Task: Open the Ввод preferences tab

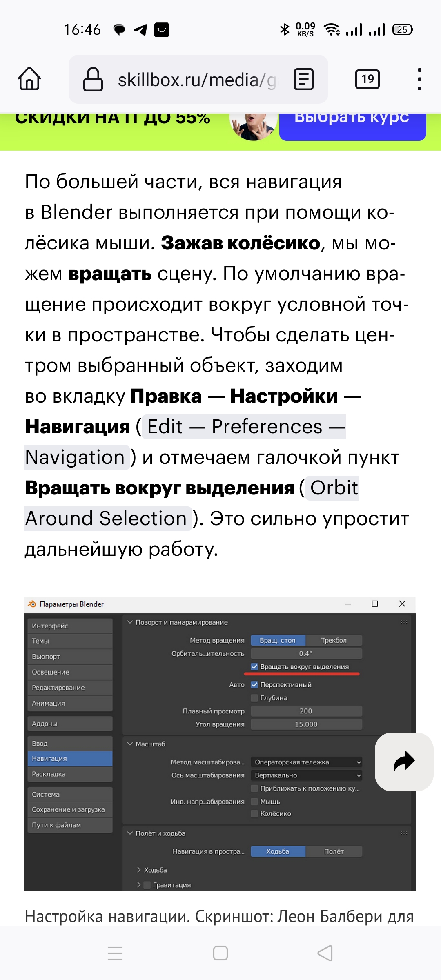Action: [x=70, y=744]
